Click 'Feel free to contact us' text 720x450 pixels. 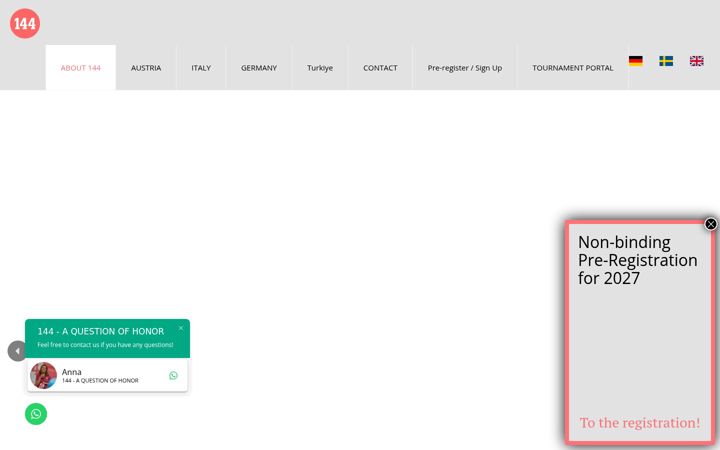click(x=105, y=345)
